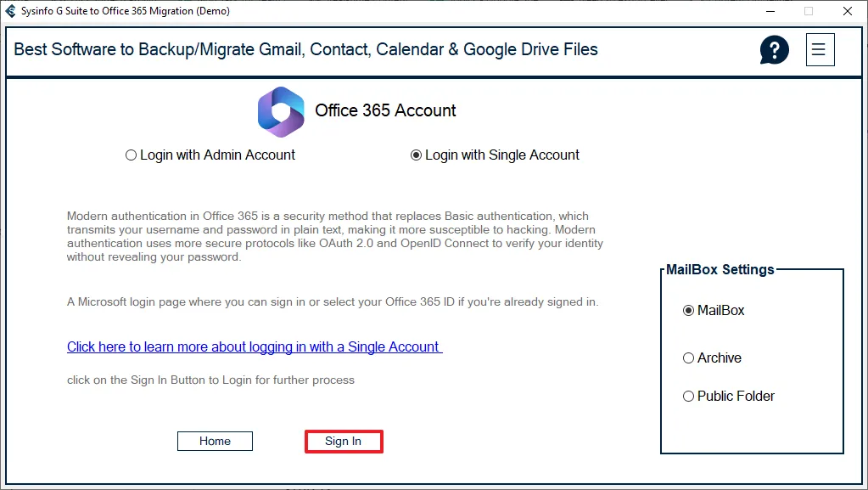Select Login with Single Account
Viewport: 868px width, 490px height.
coord(495,155)
